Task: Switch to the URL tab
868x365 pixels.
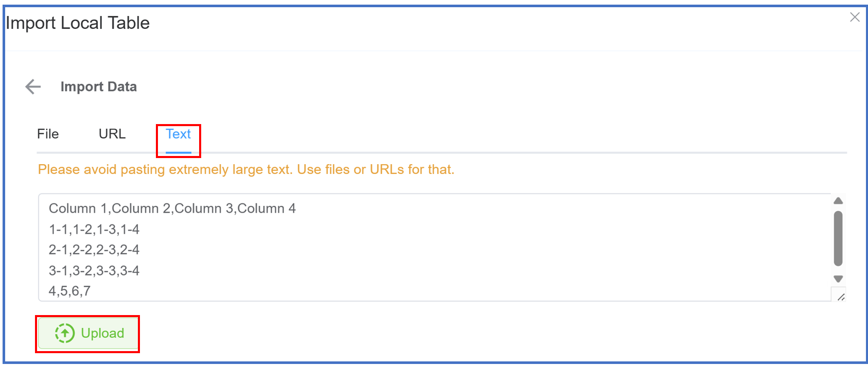Action: (112, 134)
